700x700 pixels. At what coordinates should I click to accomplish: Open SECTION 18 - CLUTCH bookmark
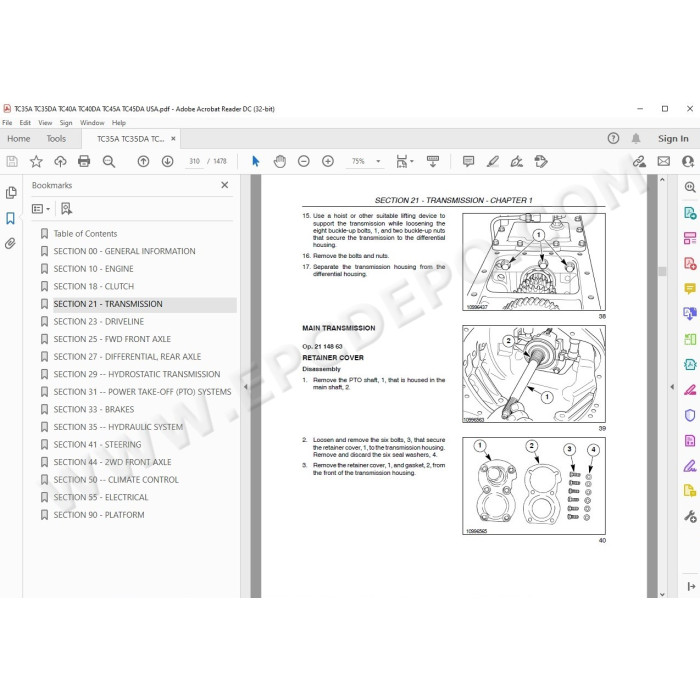point(94,286)
